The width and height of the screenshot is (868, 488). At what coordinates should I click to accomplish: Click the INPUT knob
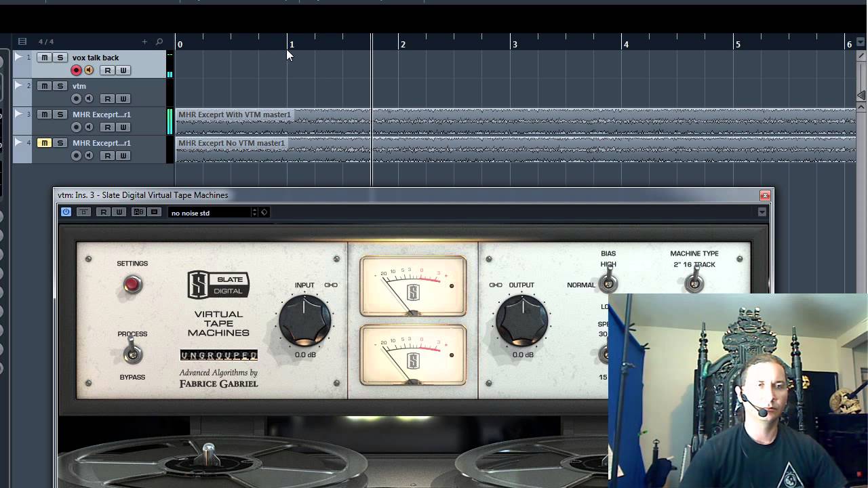click(305, 320)
